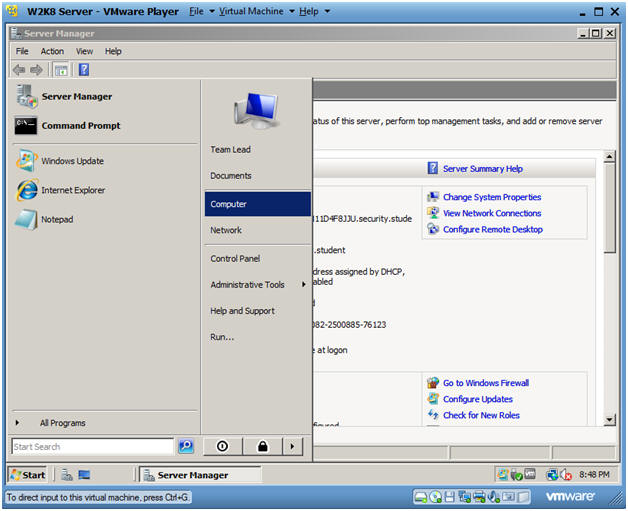
Task: Click VMware hard disk status icon
Action: pos(421,497)
